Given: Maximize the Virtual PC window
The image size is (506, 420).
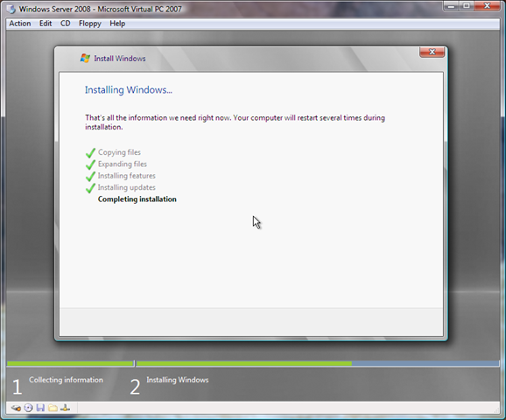Looking at the screenshot, I should [467, 6].
